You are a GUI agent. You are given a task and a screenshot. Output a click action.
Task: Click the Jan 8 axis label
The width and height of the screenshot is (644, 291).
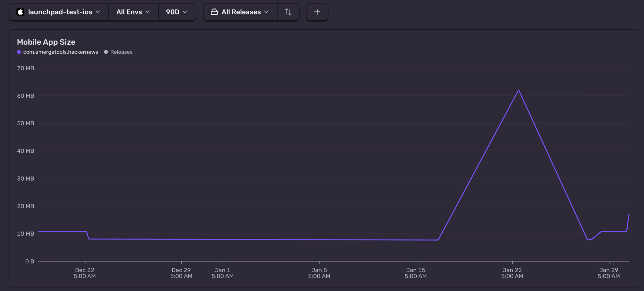[319, 273]
